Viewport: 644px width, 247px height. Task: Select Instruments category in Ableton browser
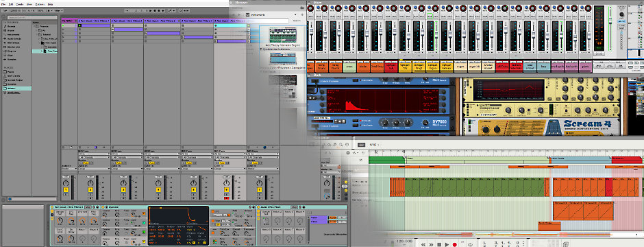click(13, 34)
